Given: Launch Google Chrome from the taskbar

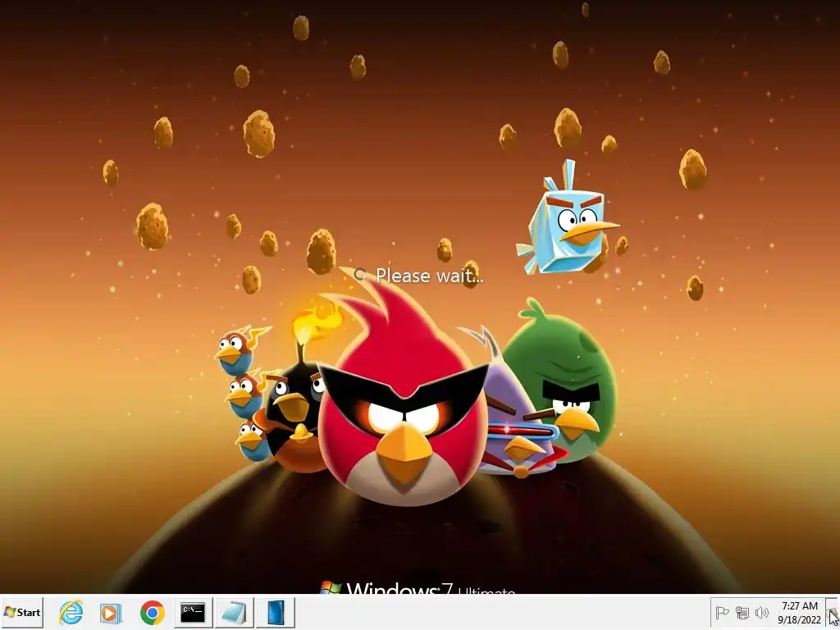Looking at the screenshot, I should pos(152,612).
